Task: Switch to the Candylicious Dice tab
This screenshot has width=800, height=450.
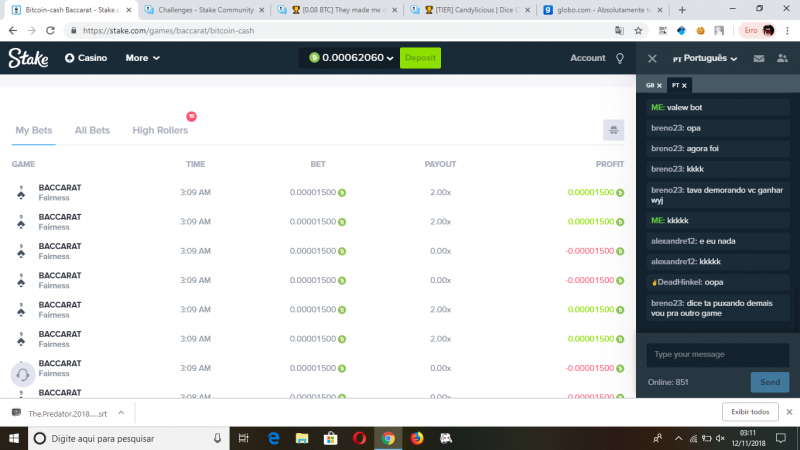Action: [470, 10]
